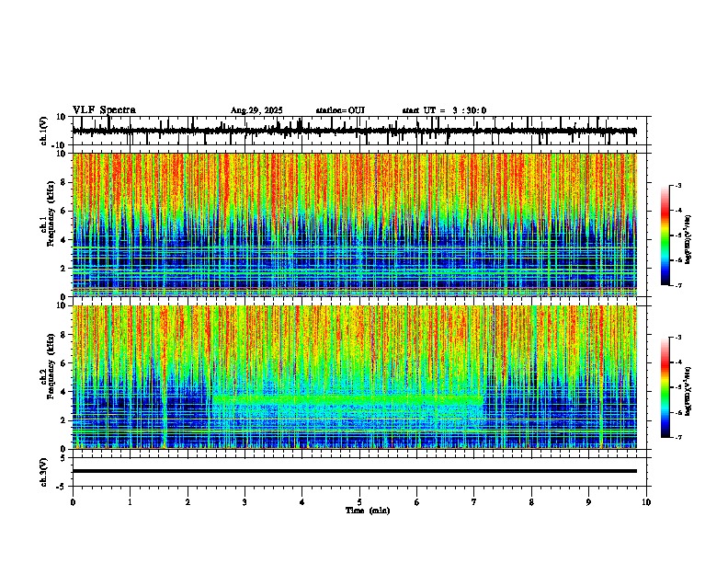The image size is (728, 563).
Task: Click the ch.1 spectrogram panel
Action: [355, 224]
